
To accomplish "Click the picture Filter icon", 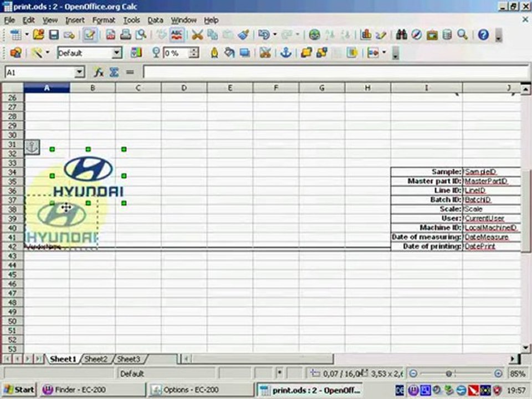I will [x=37, y=53].
